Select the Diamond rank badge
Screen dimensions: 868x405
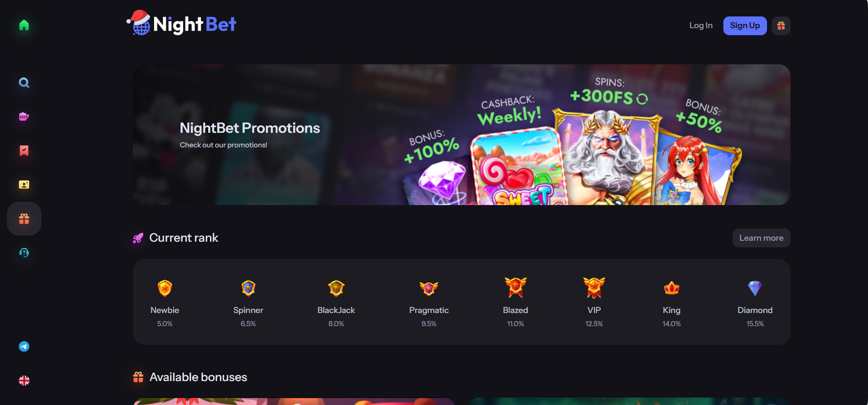[755, 288]
